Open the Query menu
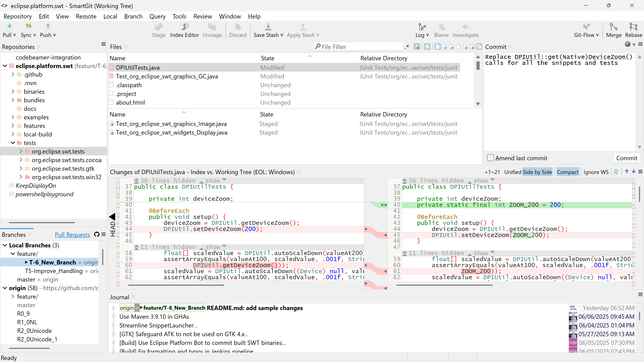Screen dimensions: 644x362 (157, 16)
